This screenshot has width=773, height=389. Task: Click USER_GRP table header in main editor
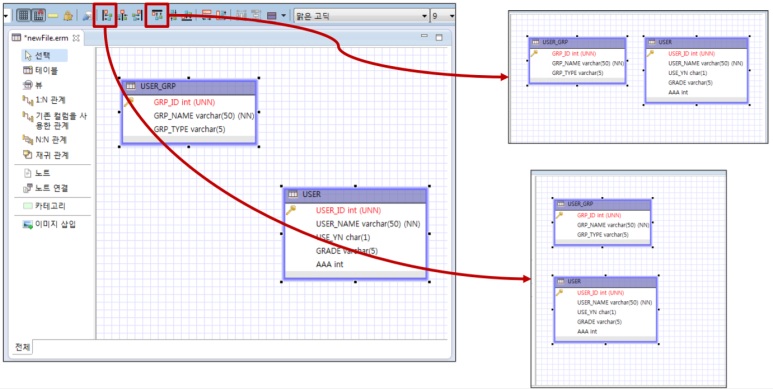click(x=189, y=86)
